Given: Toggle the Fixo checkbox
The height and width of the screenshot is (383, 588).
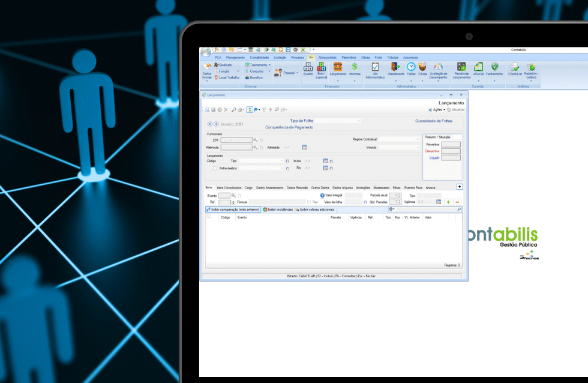Looking at the screenshot, I should [309, 202].
